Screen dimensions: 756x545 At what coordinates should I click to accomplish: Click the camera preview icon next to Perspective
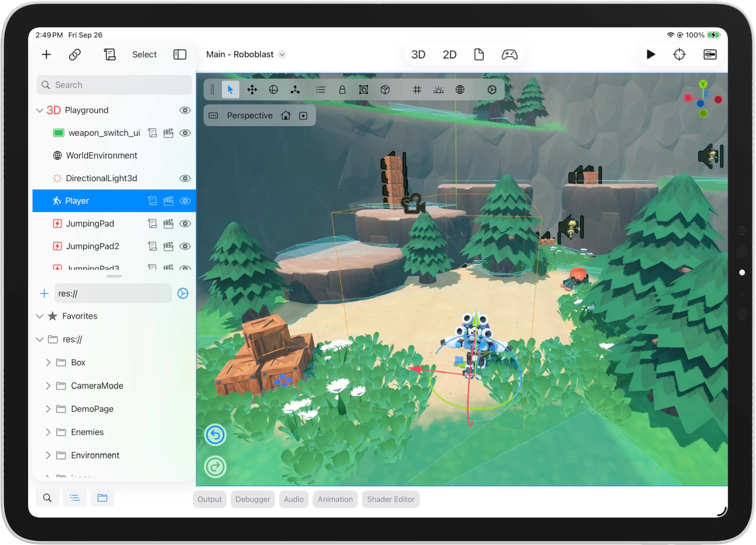point(303,115)
